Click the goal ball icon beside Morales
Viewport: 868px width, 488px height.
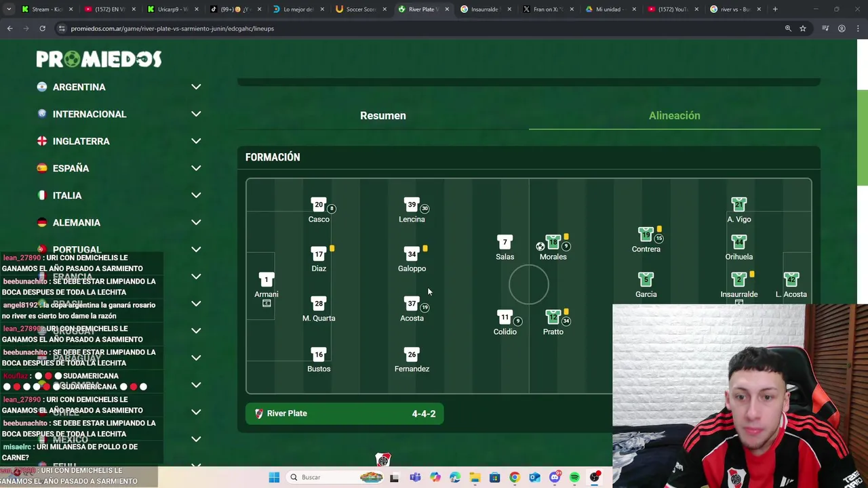coord(540,246)
